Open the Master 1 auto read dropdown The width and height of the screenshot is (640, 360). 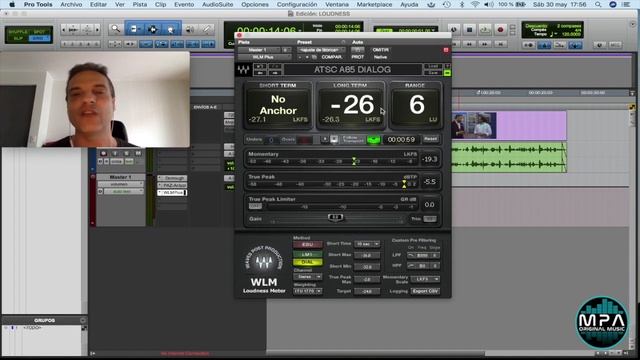(x=124, y=191)
